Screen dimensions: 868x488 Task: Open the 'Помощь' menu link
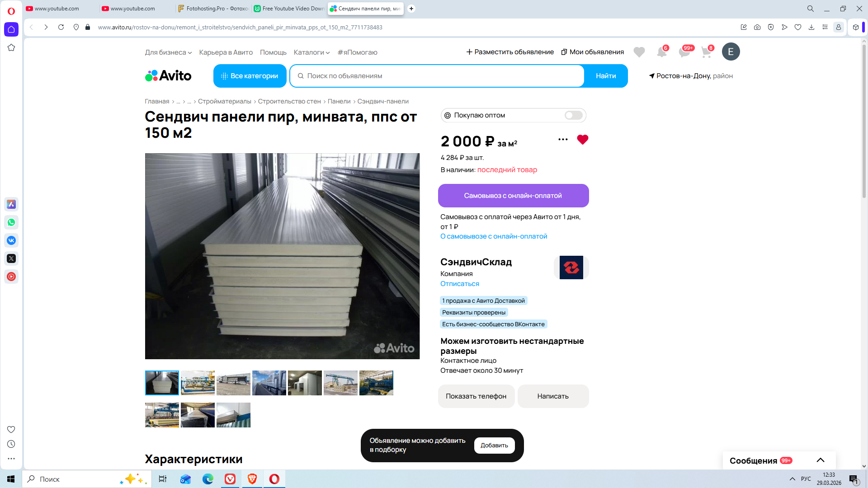[273, 52]
